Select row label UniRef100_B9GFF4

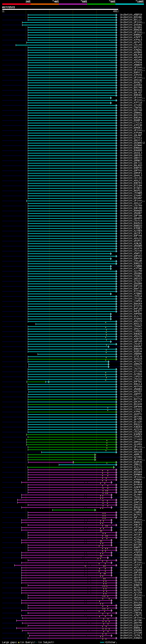[131, 610]
